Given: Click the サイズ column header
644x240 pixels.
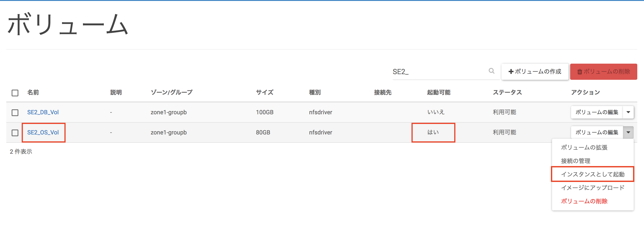Looking at the screenshot, I should click(264, 92).
